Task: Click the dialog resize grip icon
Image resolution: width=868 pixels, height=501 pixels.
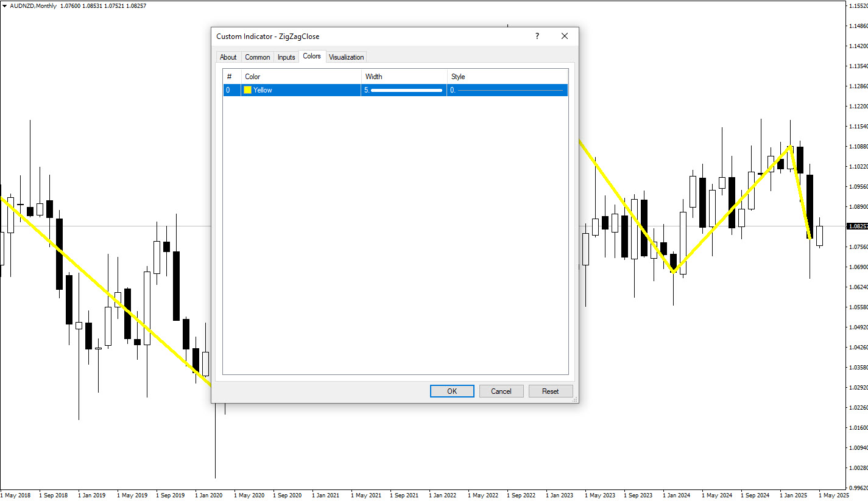Action: [x=575, y=399]
